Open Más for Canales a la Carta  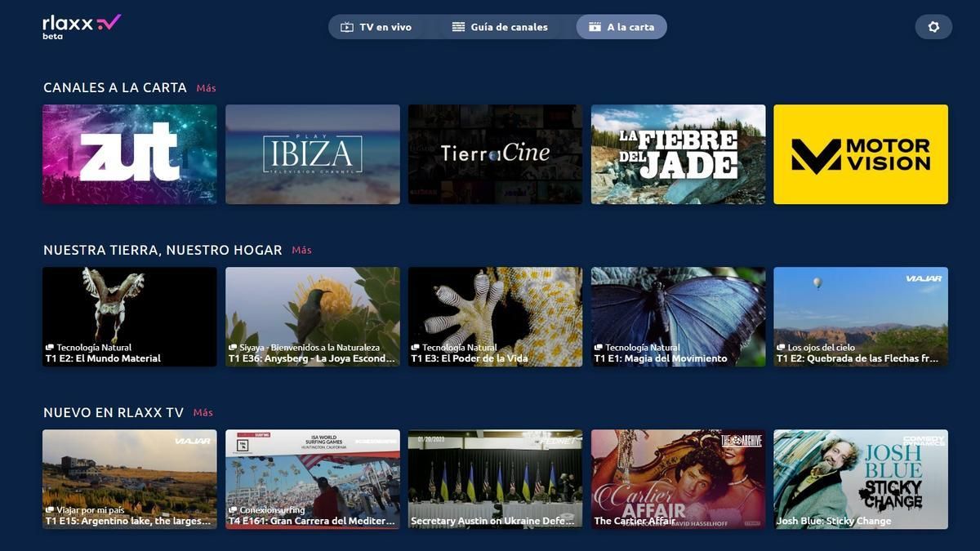click(x=206, y=87)
